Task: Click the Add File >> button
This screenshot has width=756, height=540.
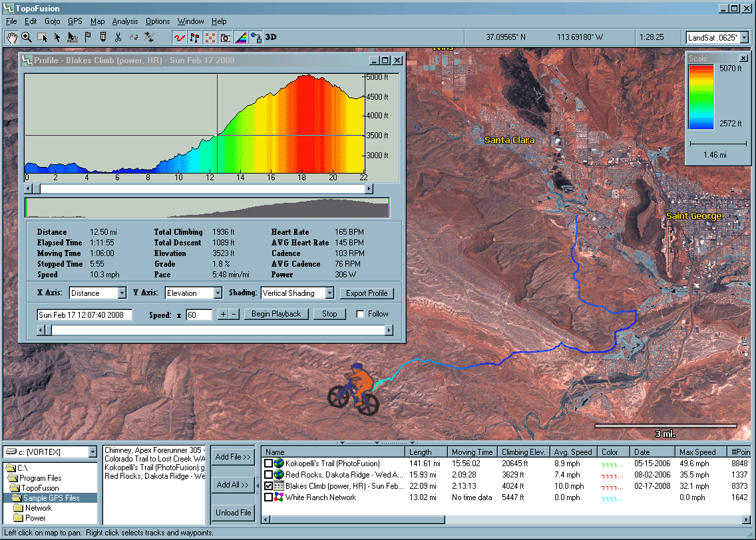Action: pyautogui.click(x=233, y=457)
